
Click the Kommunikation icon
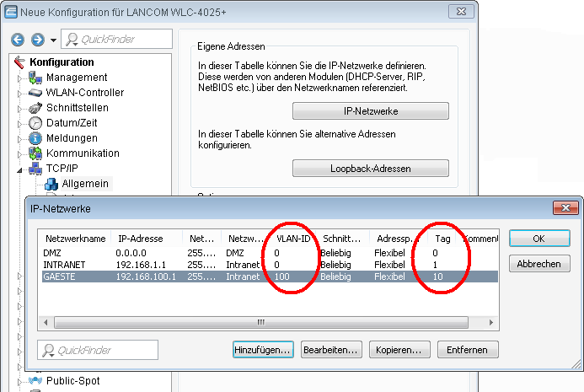coord(35,153)
